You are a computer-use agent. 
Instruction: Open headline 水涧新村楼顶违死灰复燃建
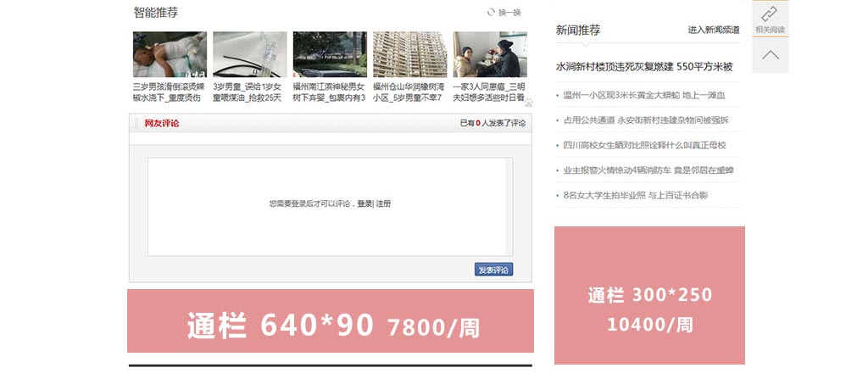[644, 66]
